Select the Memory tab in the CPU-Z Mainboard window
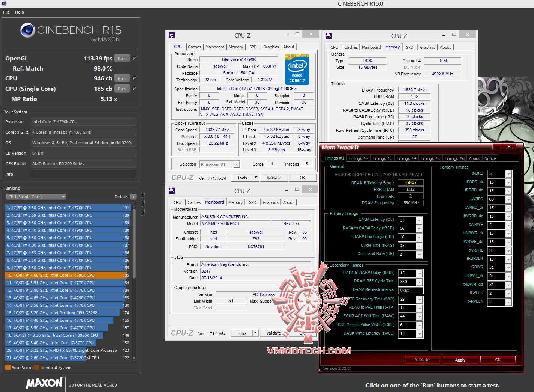 click(x=235, y=202)
